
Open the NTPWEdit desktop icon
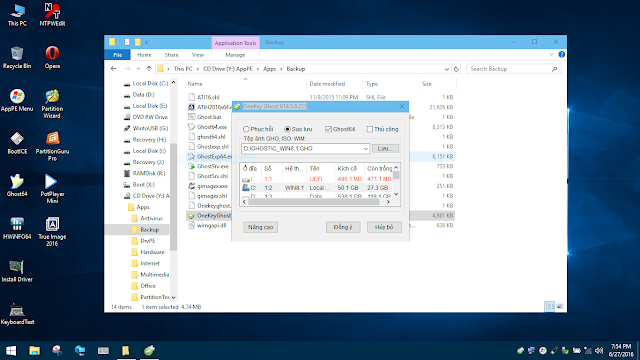pos(52,15)
